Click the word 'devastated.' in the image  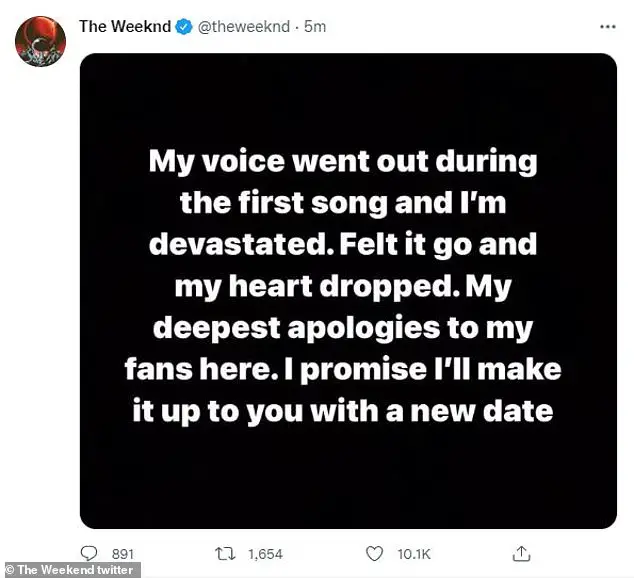pyautogui.click(x=241, y=244)
